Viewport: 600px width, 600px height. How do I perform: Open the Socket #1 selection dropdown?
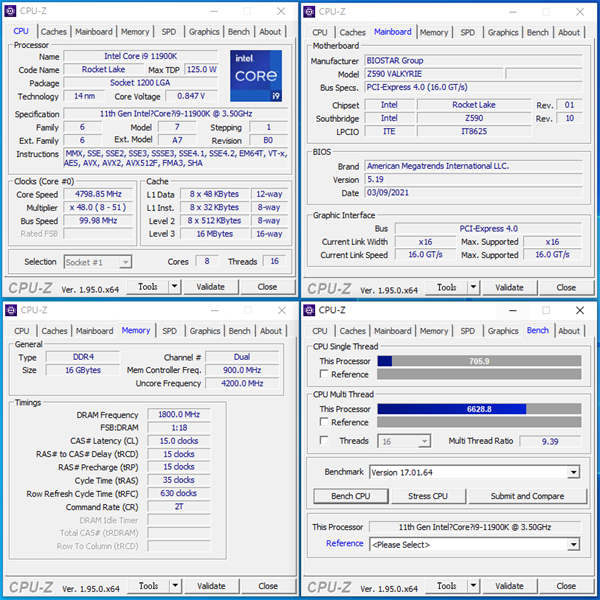[x=98, y=262]
